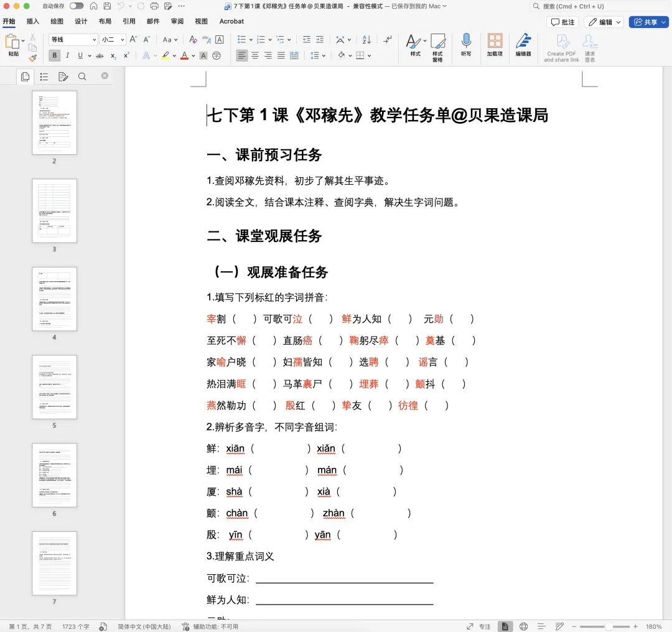Toggle superscript formatting
672x632 pixels.
pos(126,55)
